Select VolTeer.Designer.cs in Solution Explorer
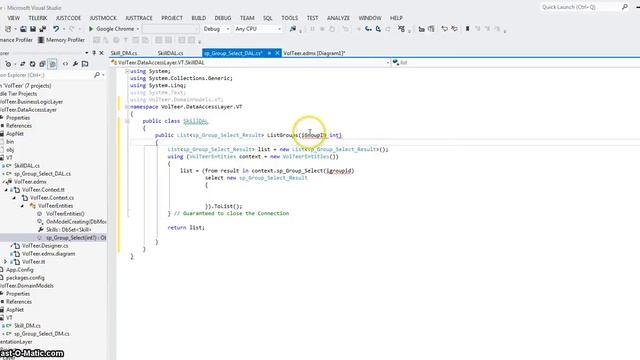The image size is (640, 360). [x=45, y=246]
